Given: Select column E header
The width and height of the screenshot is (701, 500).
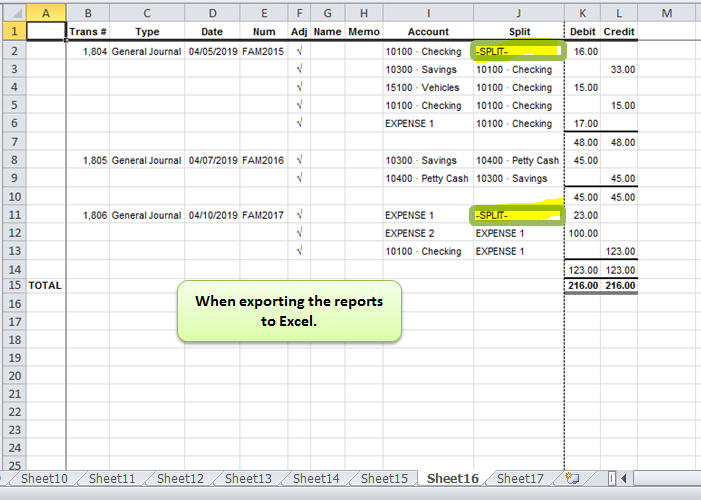Looking at the screenshot, I should click(264, 13).
